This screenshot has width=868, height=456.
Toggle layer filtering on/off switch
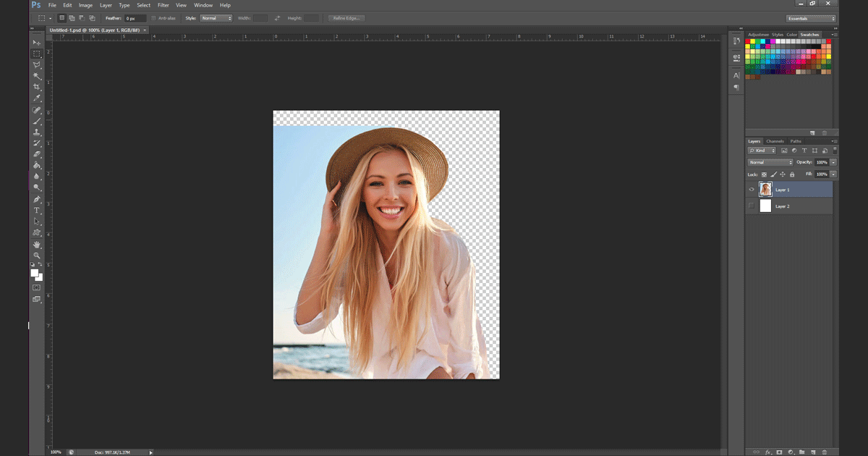coord(833,150)
